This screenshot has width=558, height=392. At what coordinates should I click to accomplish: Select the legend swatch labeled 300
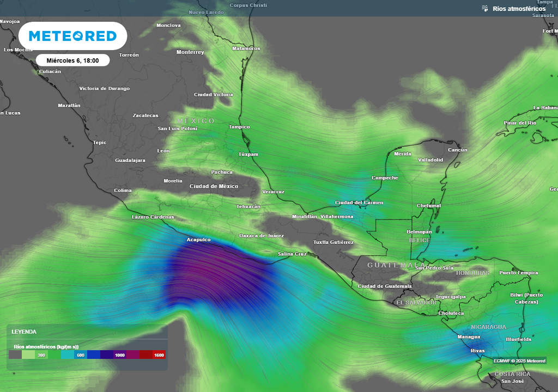41,355
